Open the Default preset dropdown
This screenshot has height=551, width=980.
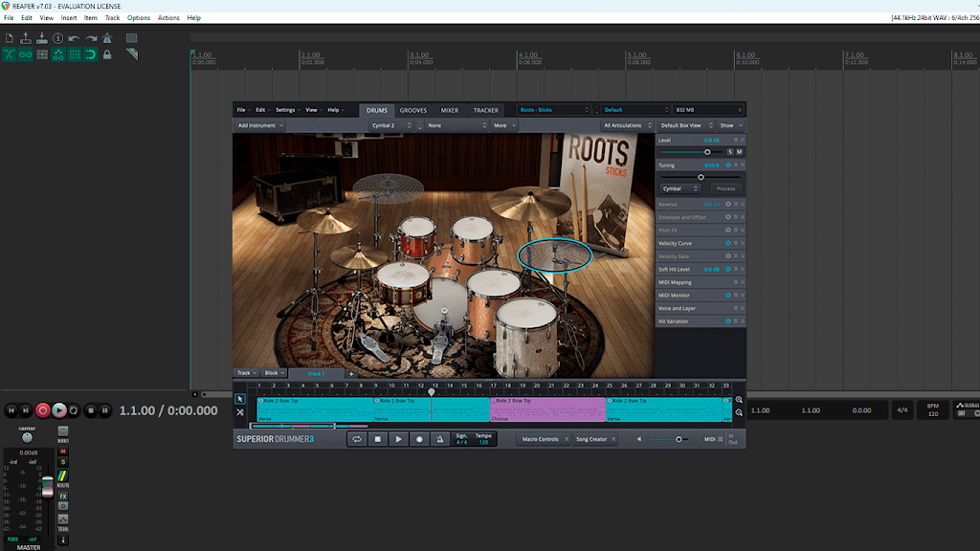coord(635,110)
